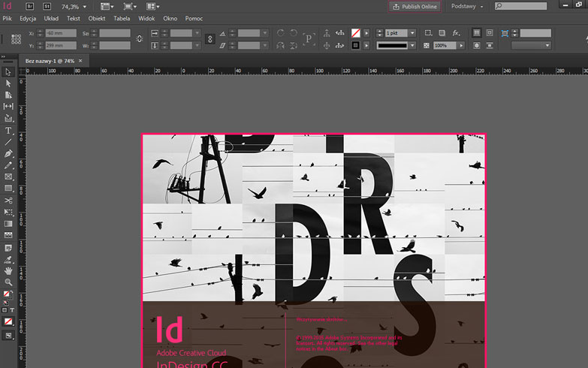This screenshot has height=368, width=588.
Task: Open the Edycja menu
Action: click(28, 18)
